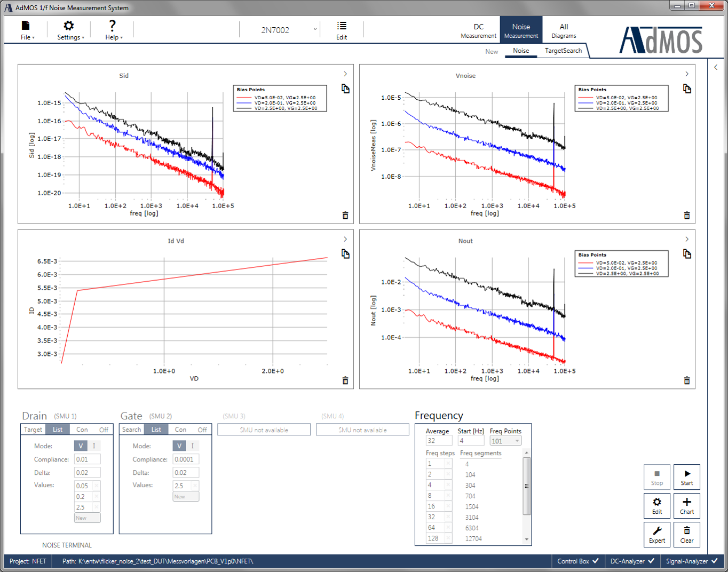Screen dimensions: 728x572
Task: Click frequency list scroll down arrow
Action: point(527,539)
